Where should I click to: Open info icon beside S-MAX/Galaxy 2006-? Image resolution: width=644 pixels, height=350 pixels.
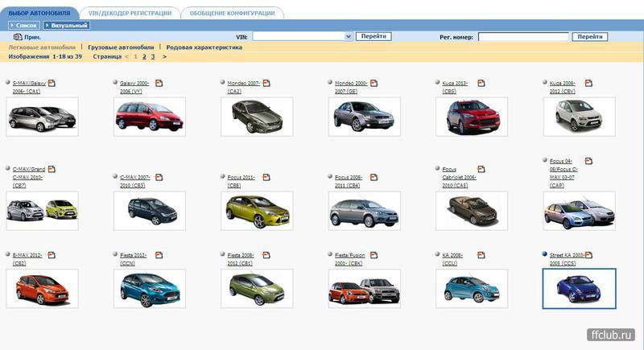point(52,84)
